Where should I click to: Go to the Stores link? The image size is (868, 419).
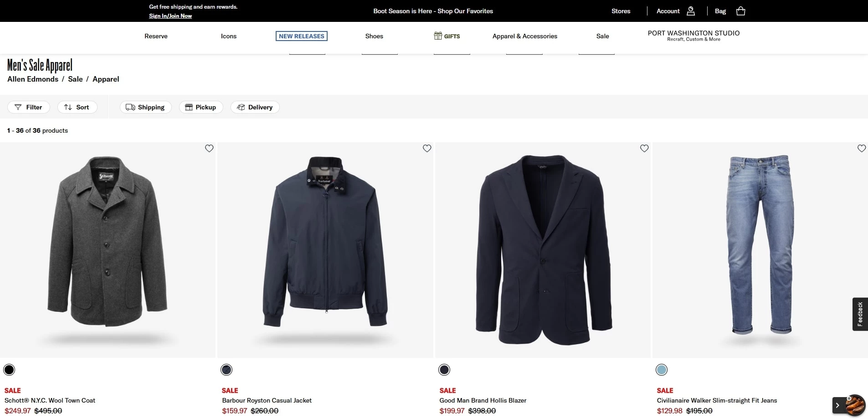pos(621,11)
